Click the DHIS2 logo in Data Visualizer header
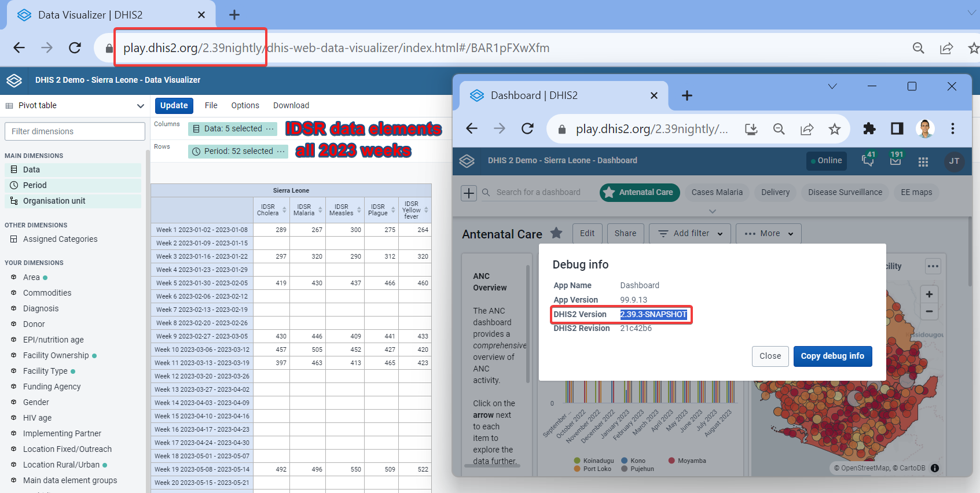The height and width of the screenshot is (493, 980). pyautogui.click(x=14, y=80)
